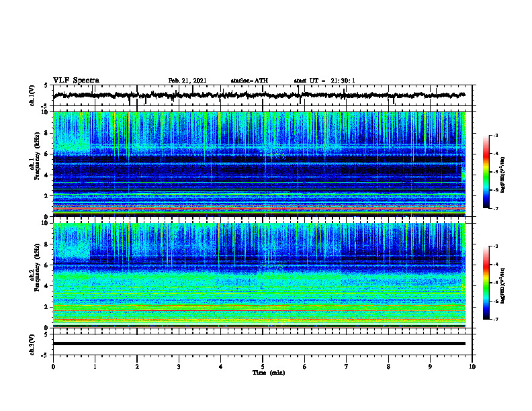The height and width of the screenshot is (411, 532).
Task: Click the -5 tick label on ch.3(V) axis
Action: (x=45, y=355)
